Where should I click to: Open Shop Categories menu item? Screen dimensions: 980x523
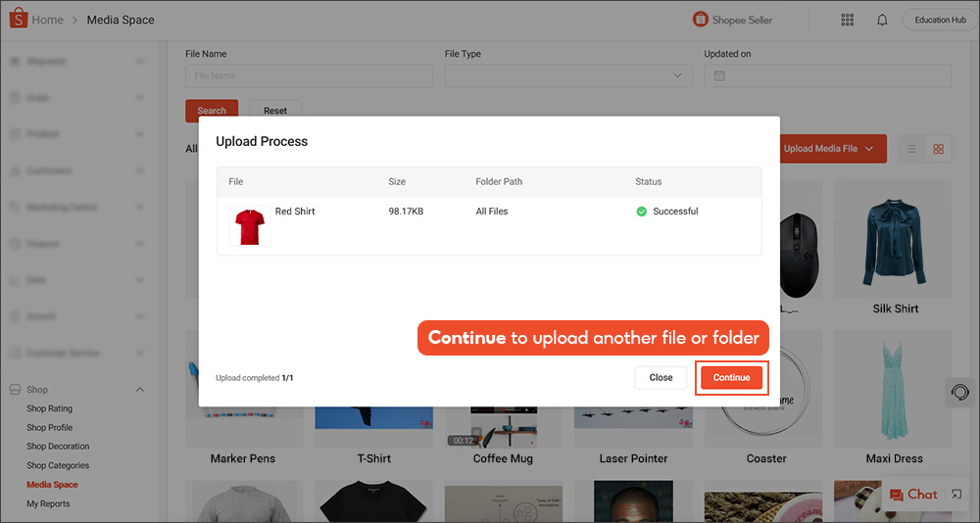(58, 465)
